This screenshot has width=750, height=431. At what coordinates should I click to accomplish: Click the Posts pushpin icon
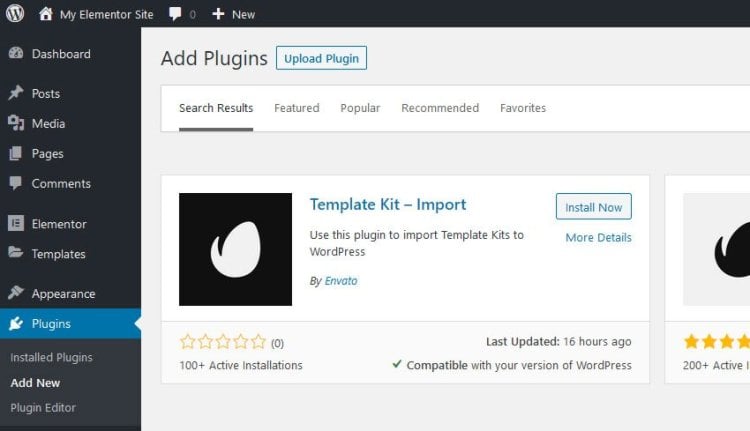click(x=16, y=93)
